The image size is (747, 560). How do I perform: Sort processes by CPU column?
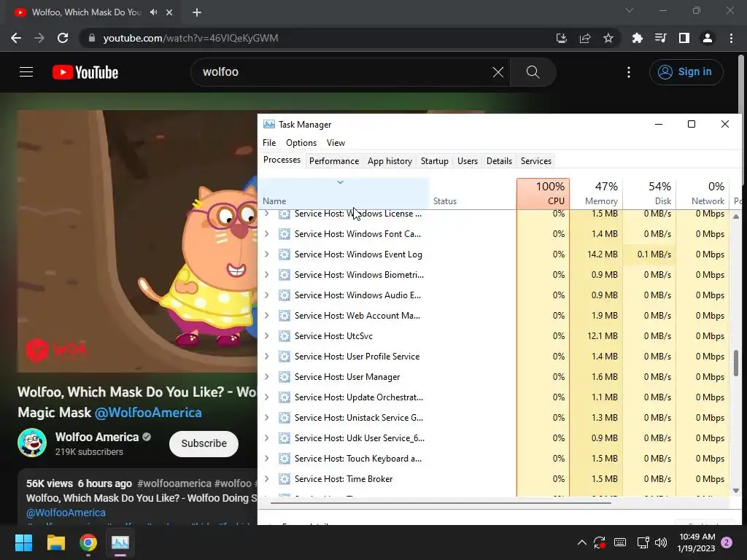(543, 193)
